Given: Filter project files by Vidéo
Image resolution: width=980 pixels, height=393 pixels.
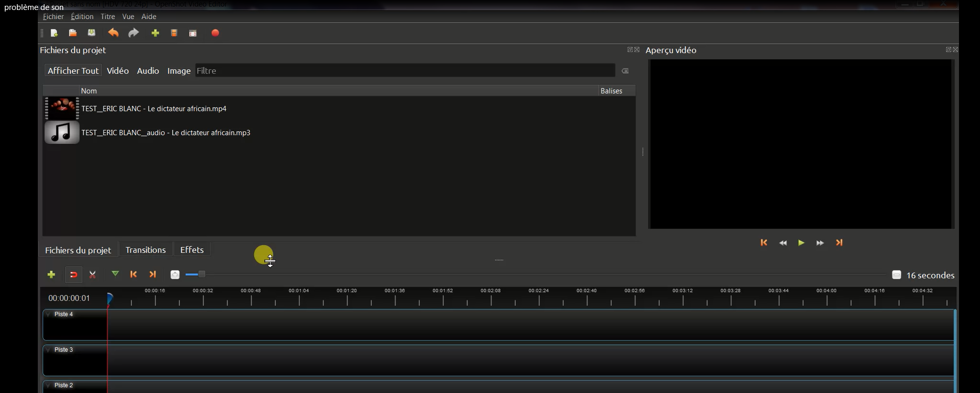Looking at the screenshot, I should 118,71.
